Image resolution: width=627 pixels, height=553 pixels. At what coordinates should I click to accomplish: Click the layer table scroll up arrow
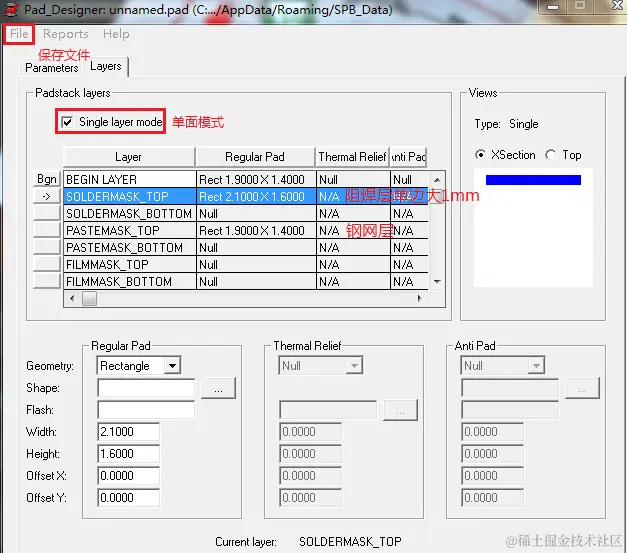437,180
